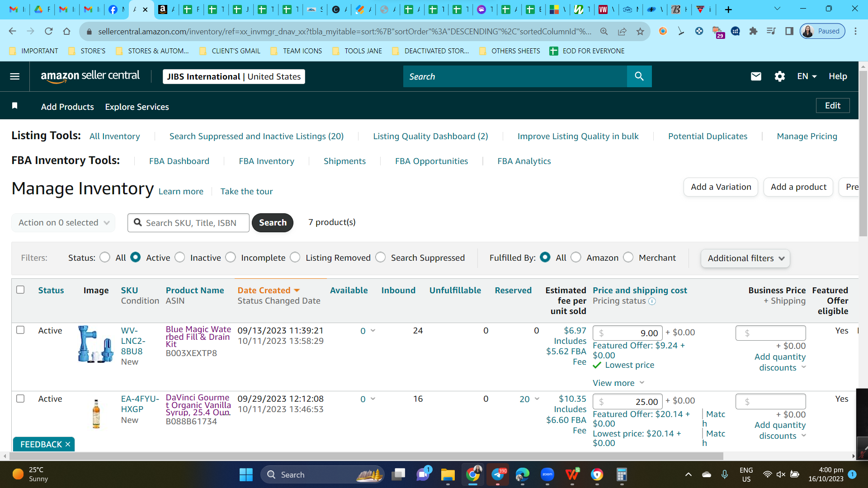This screenshot has height=488, width=868.
Task: Open the messages envelope icon
Action: coord(756,76)
